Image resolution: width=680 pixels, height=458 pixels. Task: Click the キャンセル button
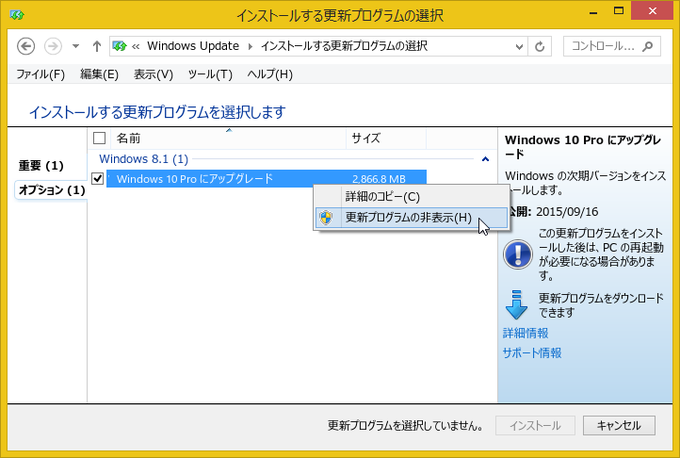click(619, 425)
